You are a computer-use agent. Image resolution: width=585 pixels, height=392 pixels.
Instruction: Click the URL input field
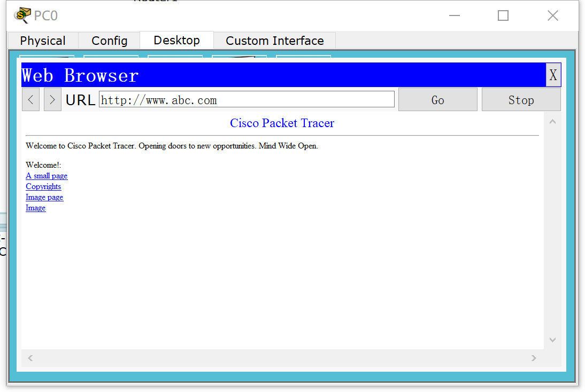click(247, 99)
